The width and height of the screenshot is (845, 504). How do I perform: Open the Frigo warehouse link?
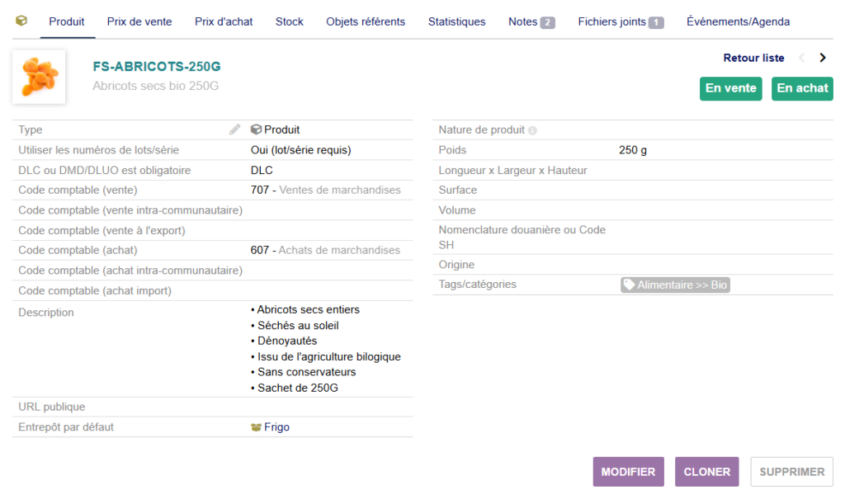(x=276, y=427)
